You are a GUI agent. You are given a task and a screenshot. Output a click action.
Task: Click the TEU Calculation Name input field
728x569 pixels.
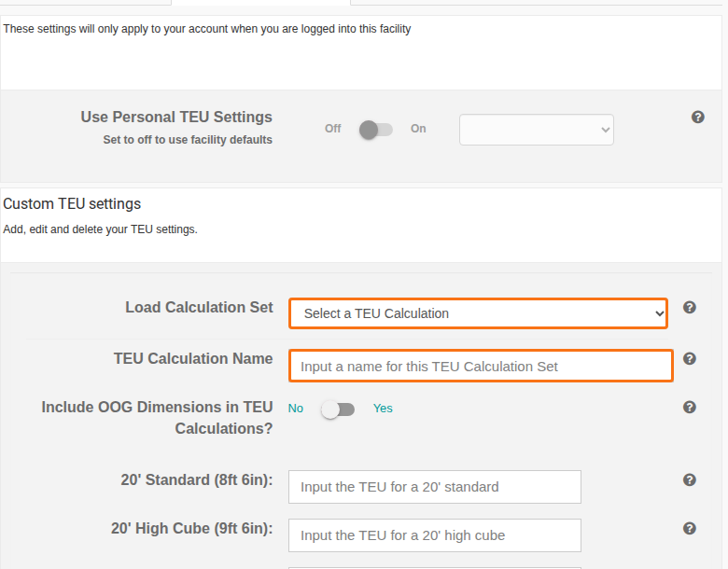[481, 367]
